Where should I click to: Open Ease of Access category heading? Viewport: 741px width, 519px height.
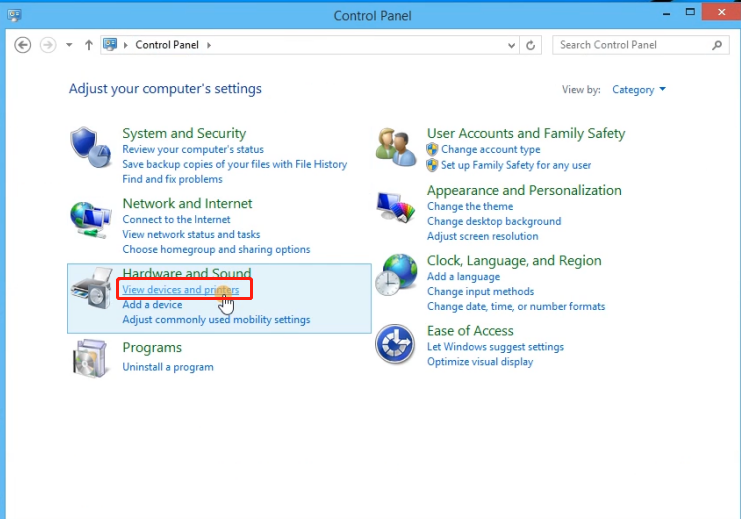470,330
